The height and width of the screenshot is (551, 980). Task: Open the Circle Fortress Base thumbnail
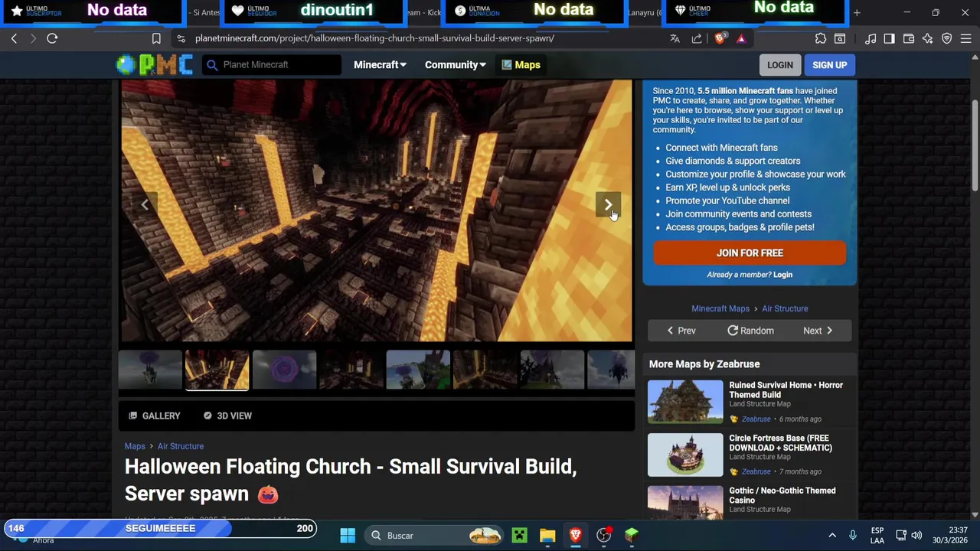pyautogui.click(x=685, y=455)
